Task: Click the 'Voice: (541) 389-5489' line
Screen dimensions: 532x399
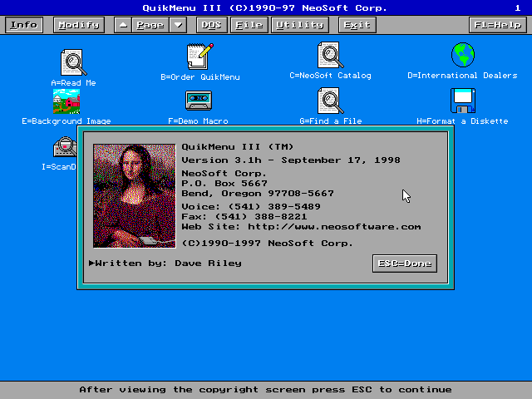Action: point(251,207)
